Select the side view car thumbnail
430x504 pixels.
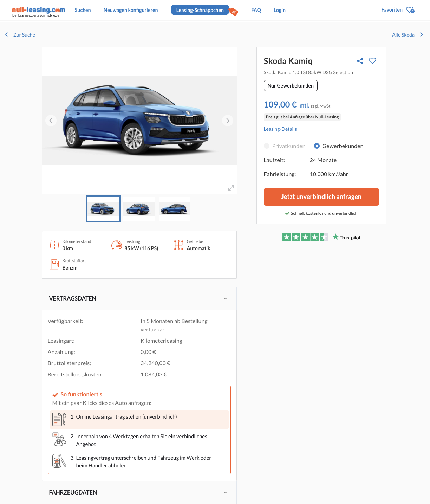(x=175, y=209)
